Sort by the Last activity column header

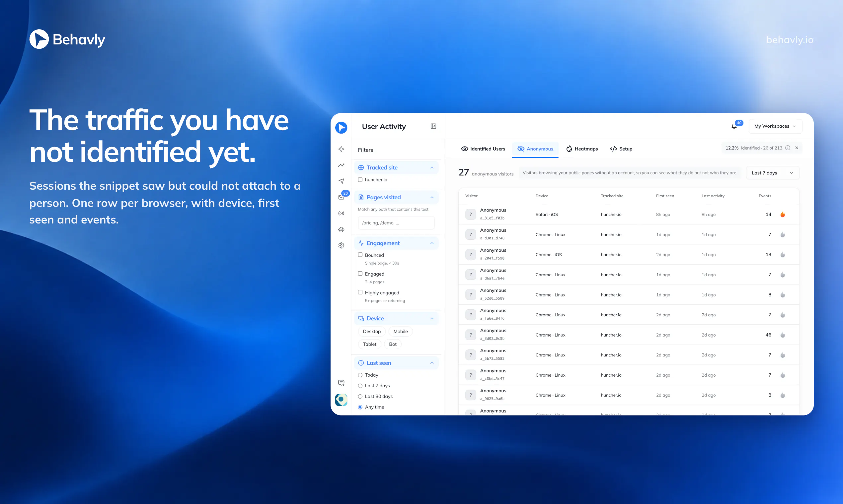point(713,196)
